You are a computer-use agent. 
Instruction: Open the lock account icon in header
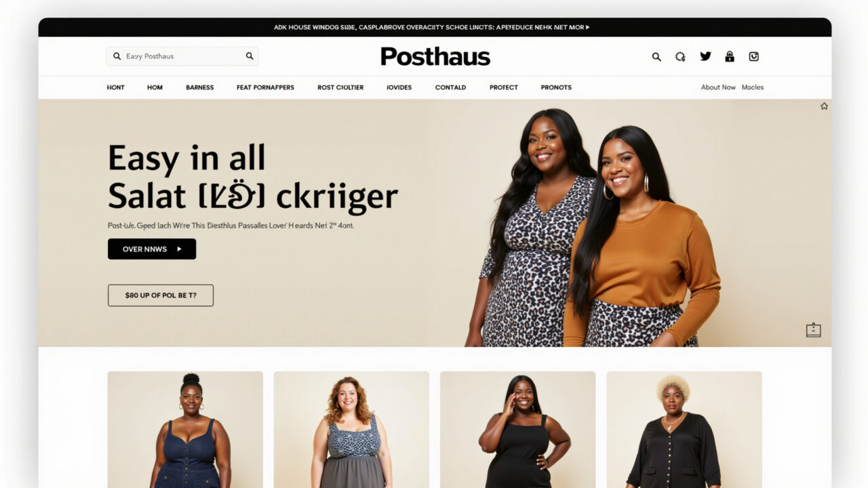(730, 56)
